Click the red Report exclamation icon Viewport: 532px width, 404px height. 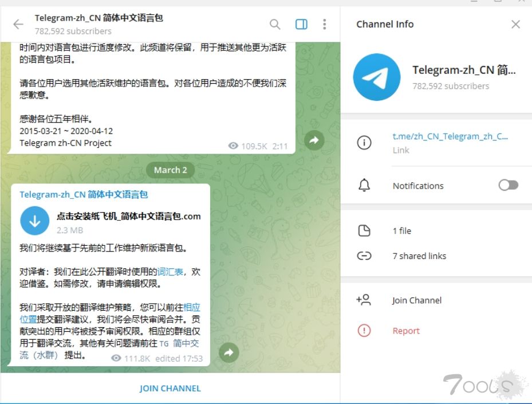click(x=364, y=331)
